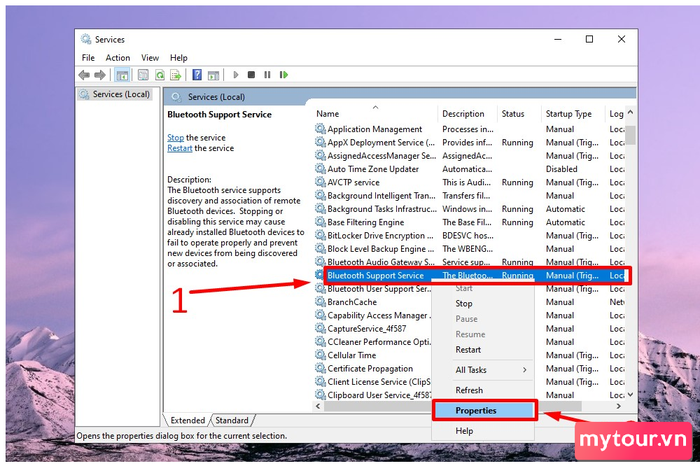The image size is (700, 470).
Task: Click gear icon next to AVCTP service
Action: 320,182
